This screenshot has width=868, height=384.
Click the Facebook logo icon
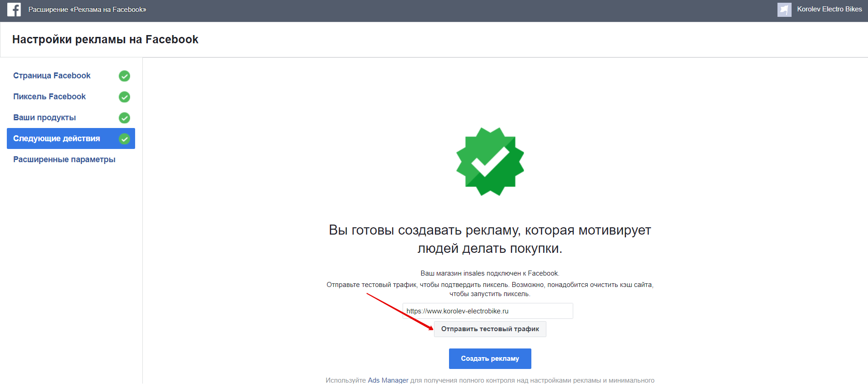(14, 10)
